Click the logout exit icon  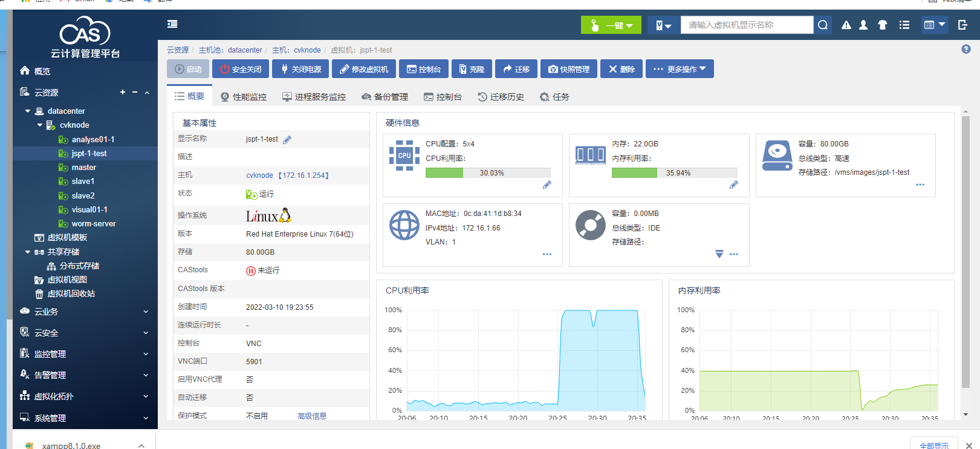point(963,25)
